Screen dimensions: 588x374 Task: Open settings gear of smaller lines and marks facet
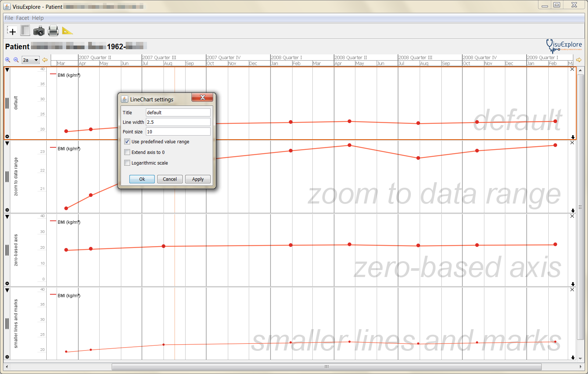(x=7, y=357)
